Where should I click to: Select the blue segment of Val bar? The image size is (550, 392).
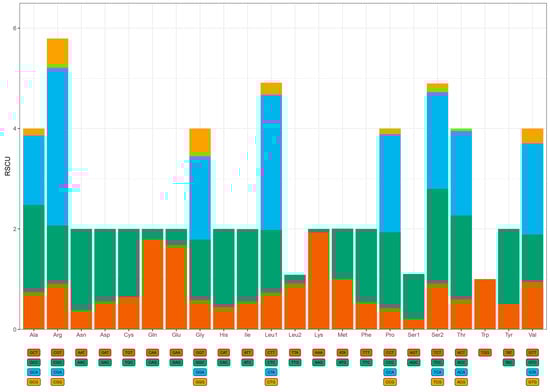[x=532, y=189]
